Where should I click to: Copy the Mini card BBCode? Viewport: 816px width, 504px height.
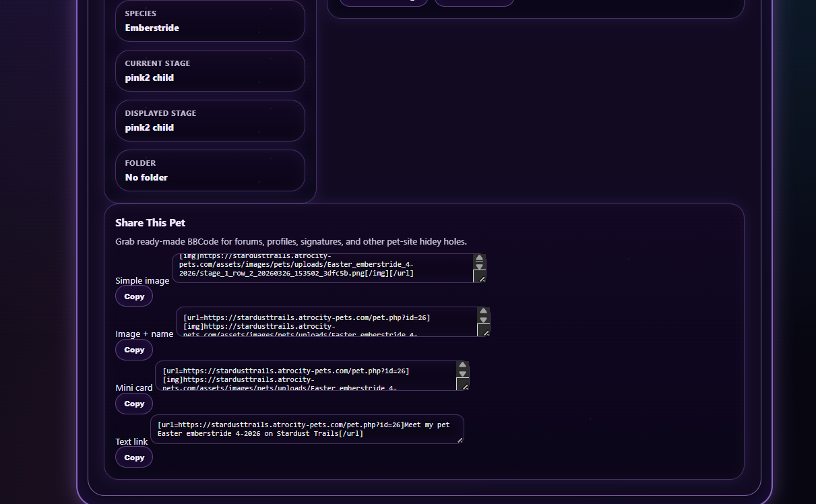tap(134, 404)
